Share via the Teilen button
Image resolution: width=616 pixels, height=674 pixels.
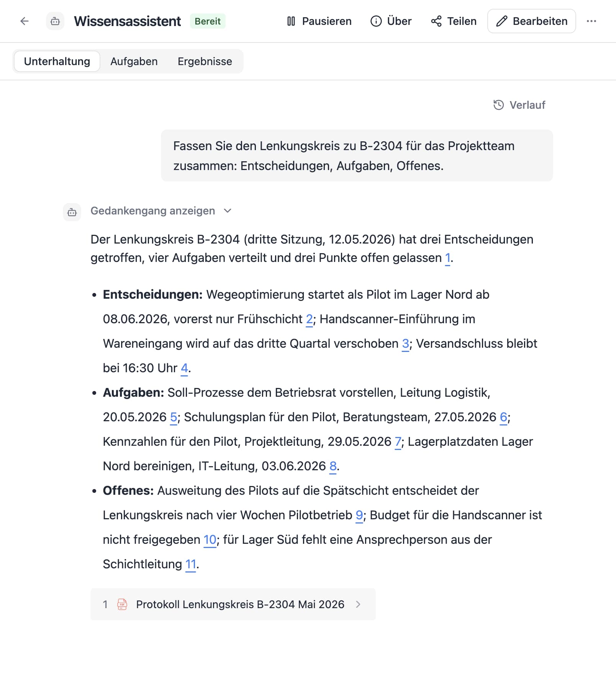454,21
